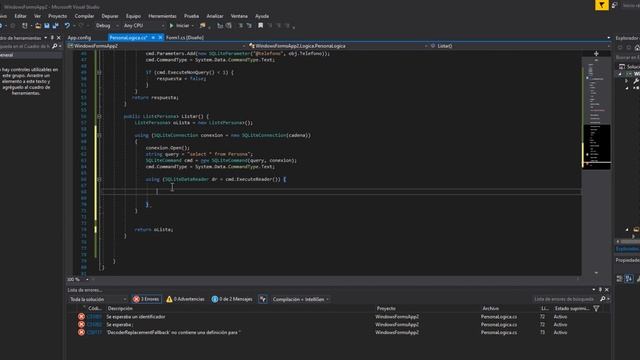Open the Any CPU platform dropdown
The image size is (640, 360).
[x=144, y=26]
